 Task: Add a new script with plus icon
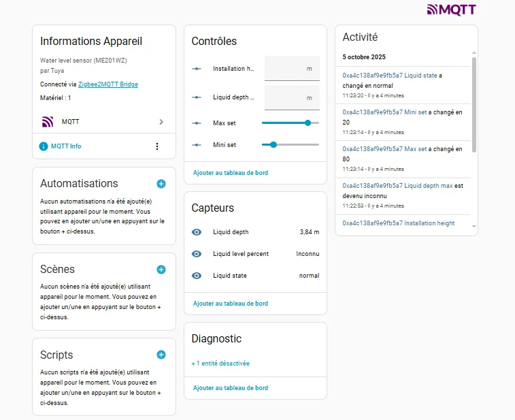pyautogui.click(x=161, y=355)
